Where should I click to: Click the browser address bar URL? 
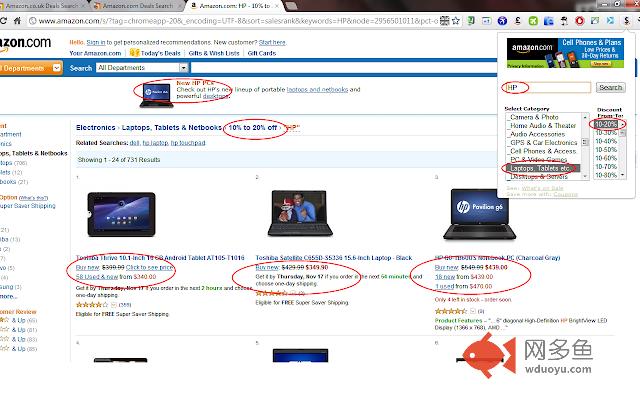[x=238, y=21]
